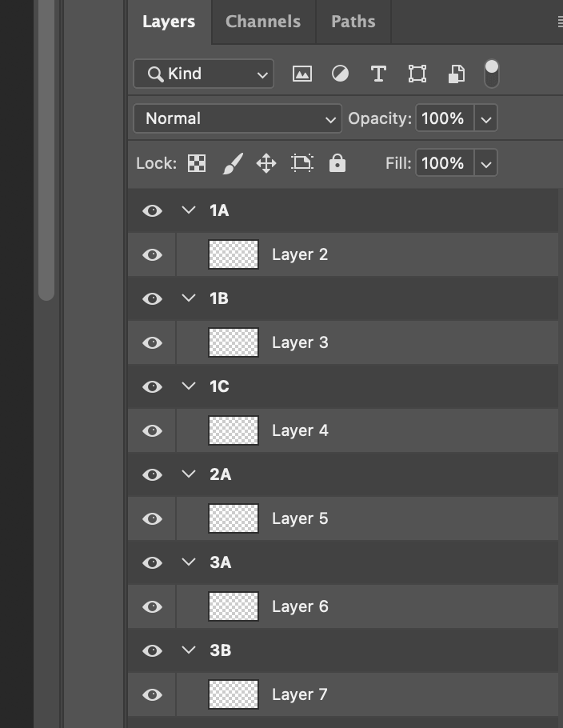Click the shape layers filter icon
The height and width of the screenshot is (728, 563).
[417, 73]
